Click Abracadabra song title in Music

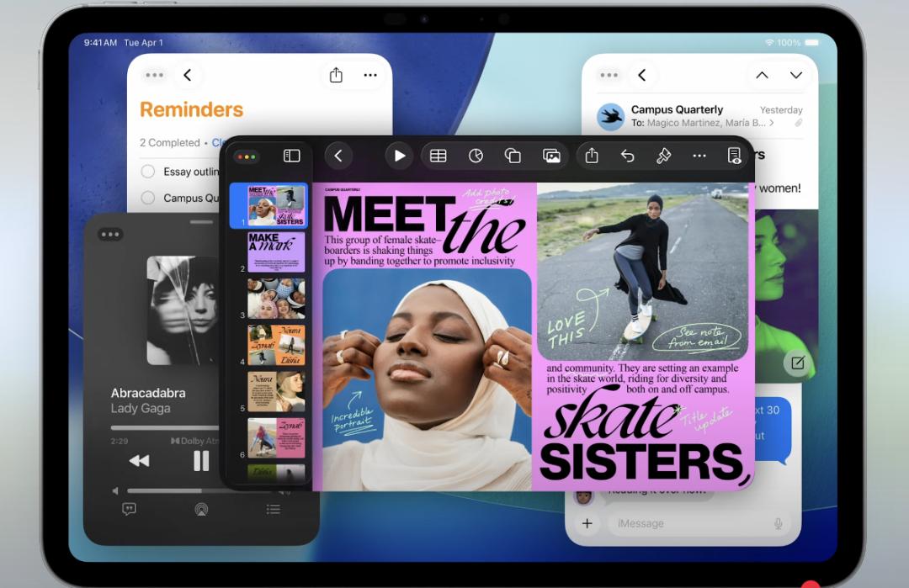point(148,393)
